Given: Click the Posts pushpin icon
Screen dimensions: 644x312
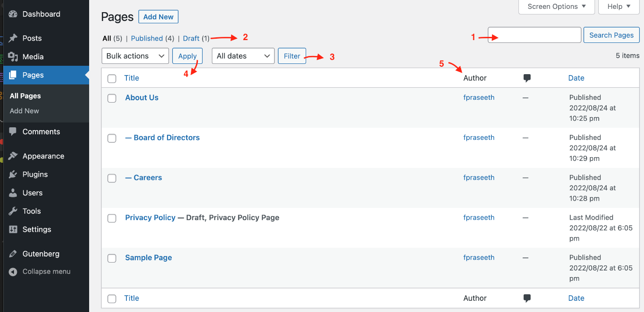Looking at the screenshot, I should point(13,38).
